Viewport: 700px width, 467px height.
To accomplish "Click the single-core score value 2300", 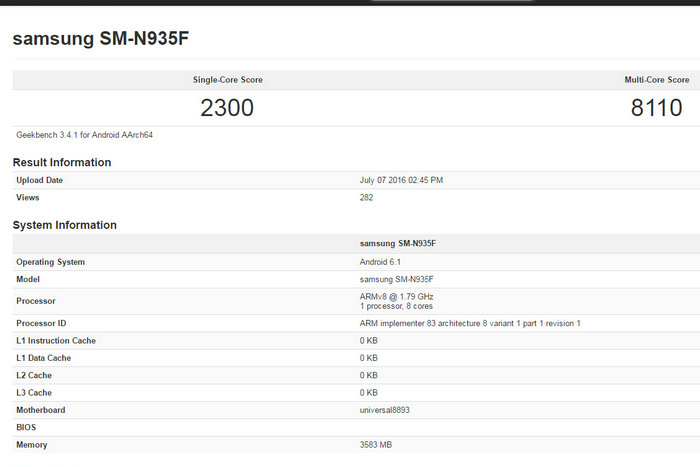I will (227, 108).
